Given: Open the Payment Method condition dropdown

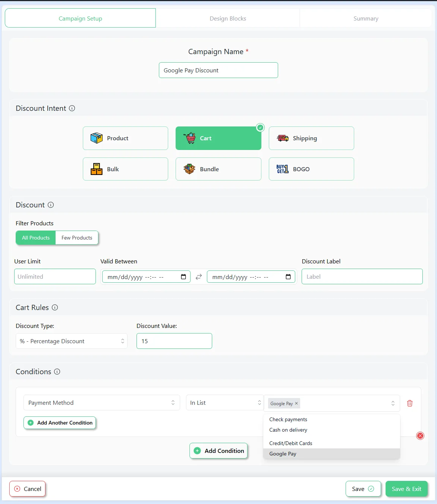Looking at the screenshot, I should point(102,403).
